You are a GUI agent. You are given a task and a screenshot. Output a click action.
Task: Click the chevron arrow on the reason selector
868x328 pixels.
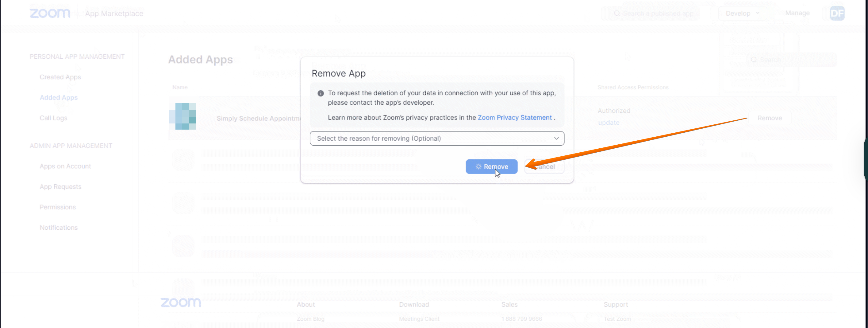(x=556, y=138)
